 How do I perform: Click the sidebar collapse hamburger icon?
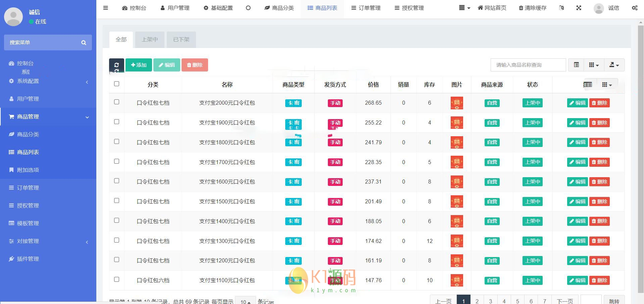coord(106,8)
